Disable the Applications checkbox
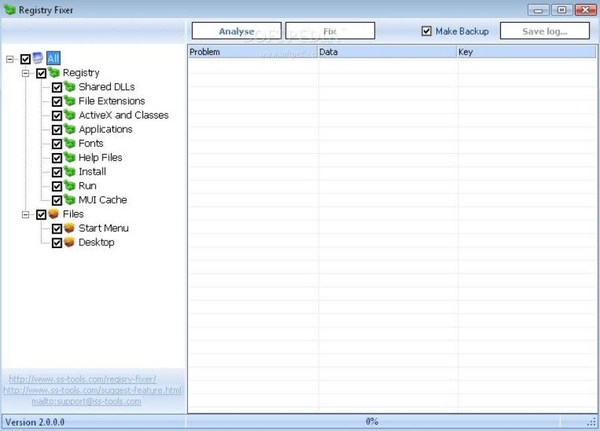This screenshot has height=431, width=600. point(57,130)
